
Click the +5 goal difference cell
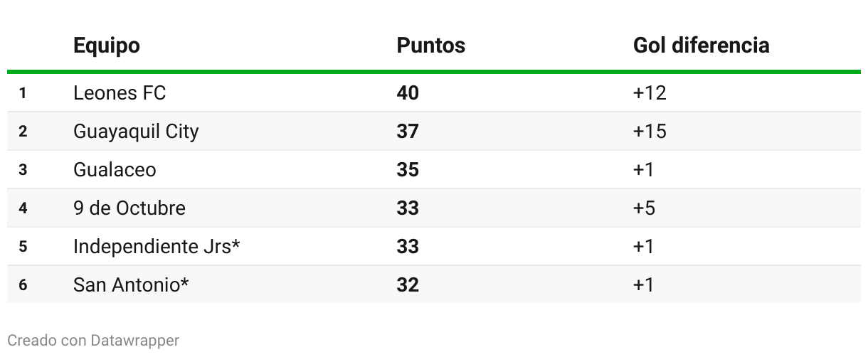[x=644, y=208]
